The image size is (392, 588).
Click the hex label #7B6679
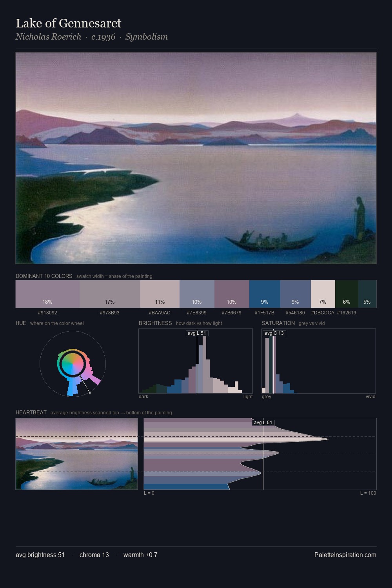point(232,313)
